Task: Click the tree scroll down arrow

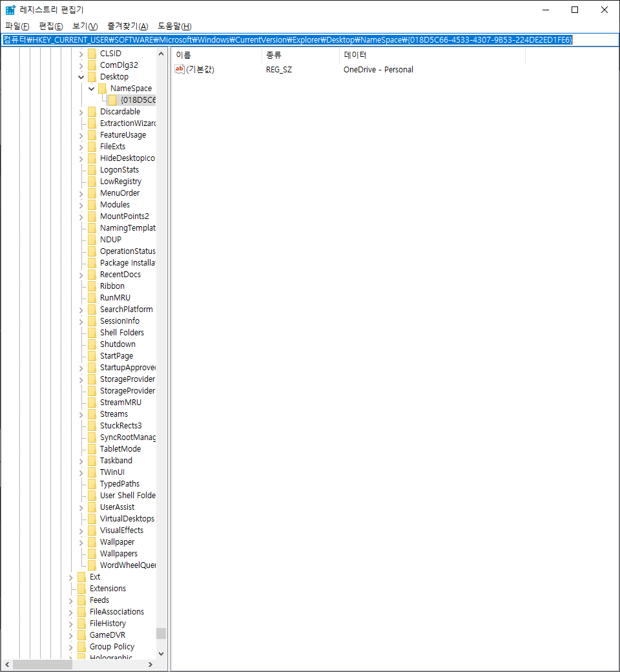Action: pyautogui.click(x=161, y=653)
